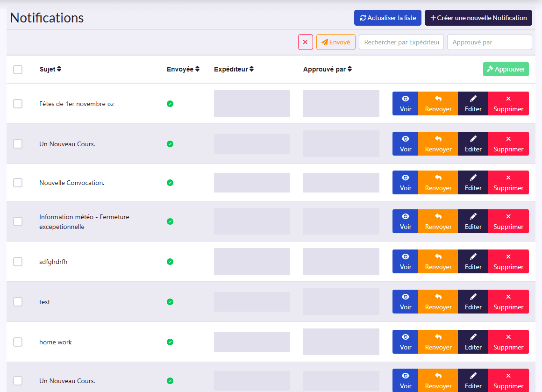This screenshot has width=542, height=392.
Task: Click the red X clear filter button
Action: (x=306, y=42)
